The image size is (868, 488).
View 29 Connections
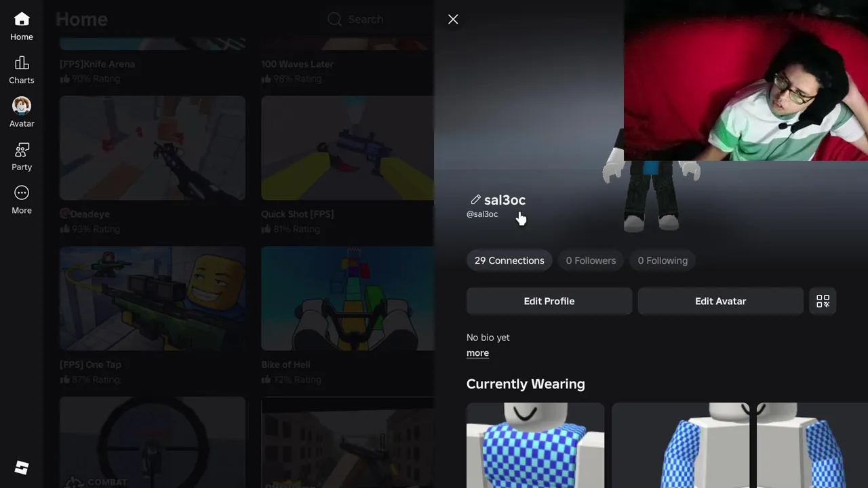(x=509, y=260)
